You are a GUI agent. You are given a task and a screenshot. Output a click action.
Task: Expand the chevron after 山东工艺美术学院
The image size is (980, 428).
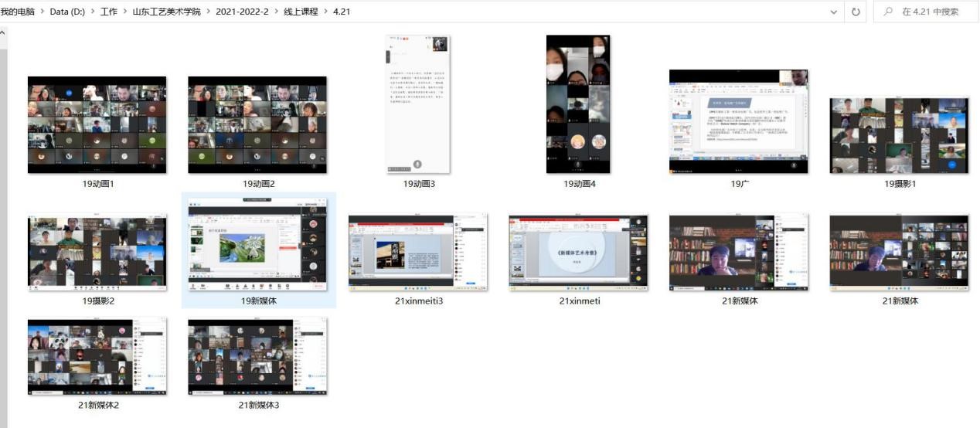(x=209, y=12)
